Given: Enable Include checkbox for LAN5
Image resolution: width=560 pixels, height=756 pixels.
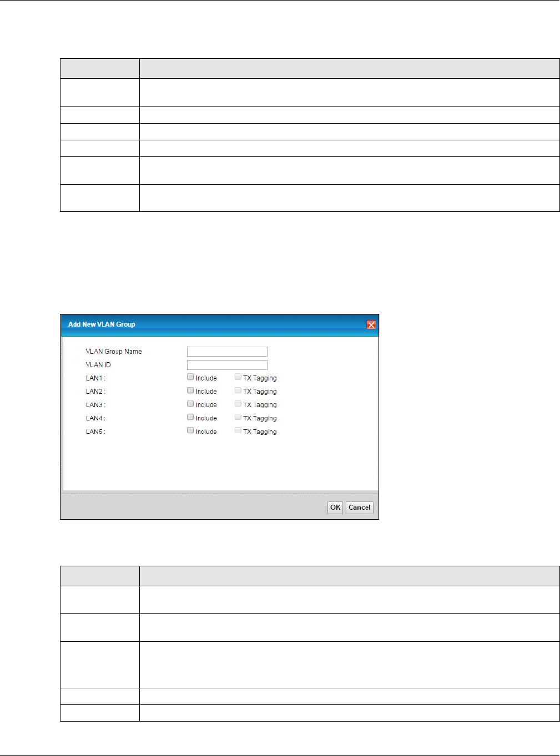Looking at the screenshot, I should (190, 430).
